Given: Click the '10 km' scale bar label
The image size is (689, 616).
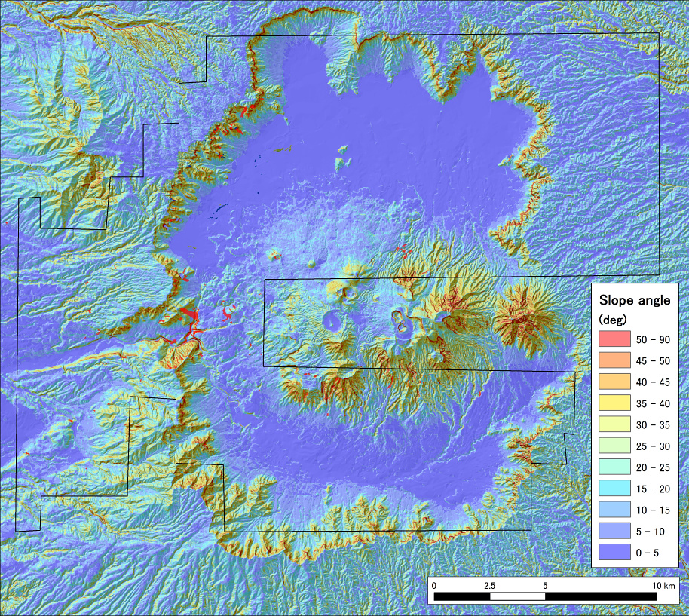Looking at the screenshot, I should (663, 586).
